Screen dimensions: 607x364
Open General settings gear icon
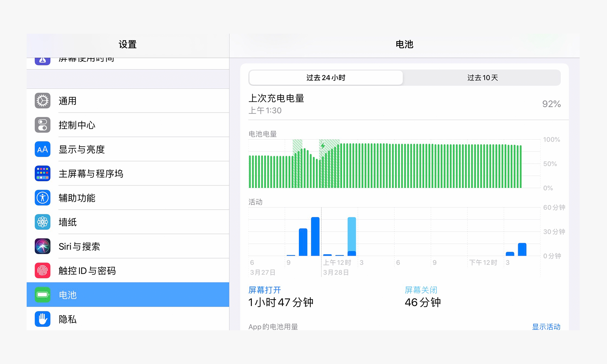pyautogui.click(x=42, y=101)
